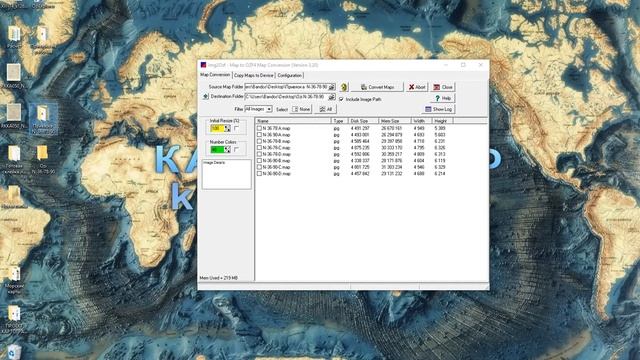This screenshot has height=360, width=640.
Task: Click the Number Colors spinner arrows
Action: [227, 150]
